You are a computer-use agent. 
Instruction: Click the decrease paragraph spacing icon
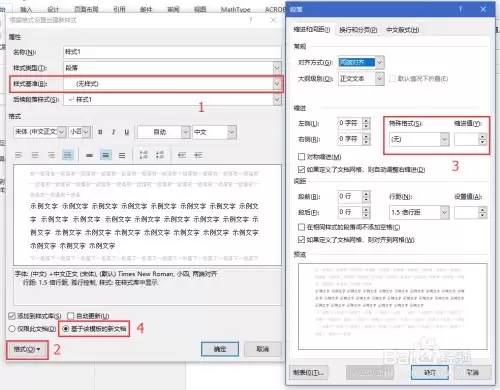[160, 155]
